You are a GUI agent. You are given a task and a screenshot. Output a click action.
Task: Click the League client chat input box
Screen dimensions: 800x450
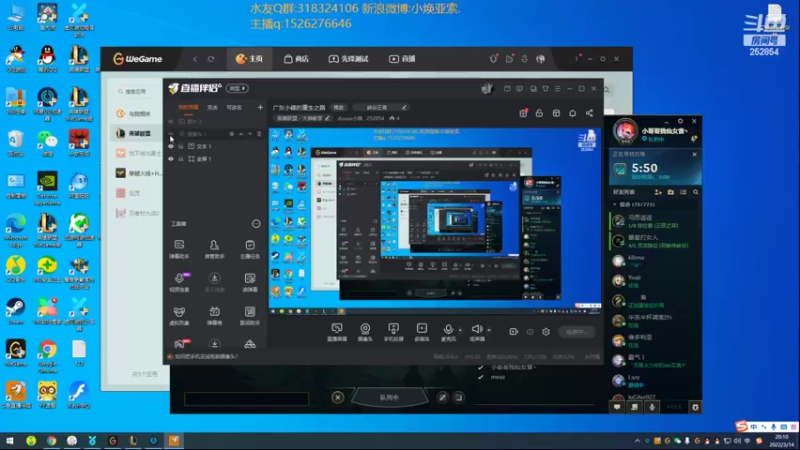point(246,398)
